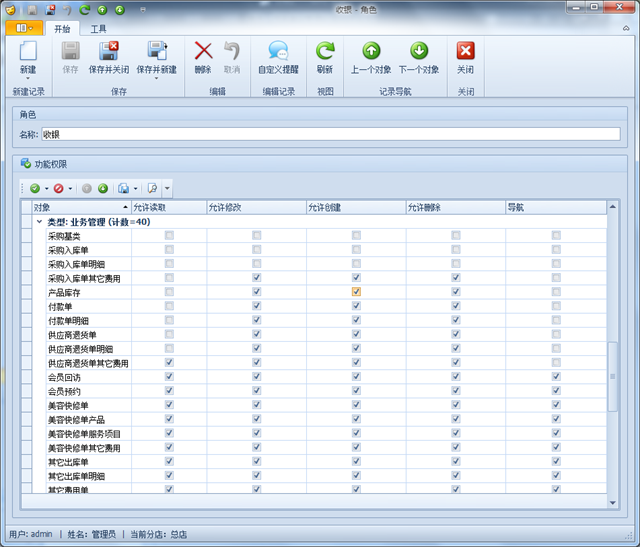Open dropdown arrow under 新建 button
The image size is (640, 547).
point(28,78)
